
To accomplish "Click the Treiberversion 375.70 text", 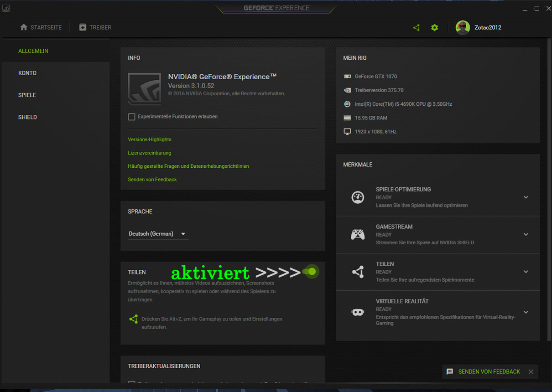I will [x=379, y=90].
